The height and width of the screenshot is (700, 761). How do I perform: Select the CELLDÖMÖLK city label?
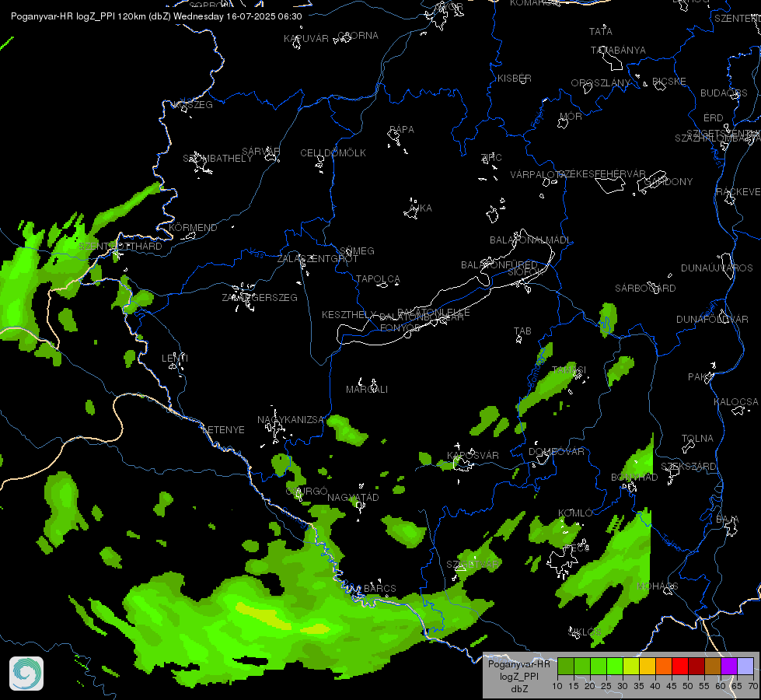tap(333, 153)
